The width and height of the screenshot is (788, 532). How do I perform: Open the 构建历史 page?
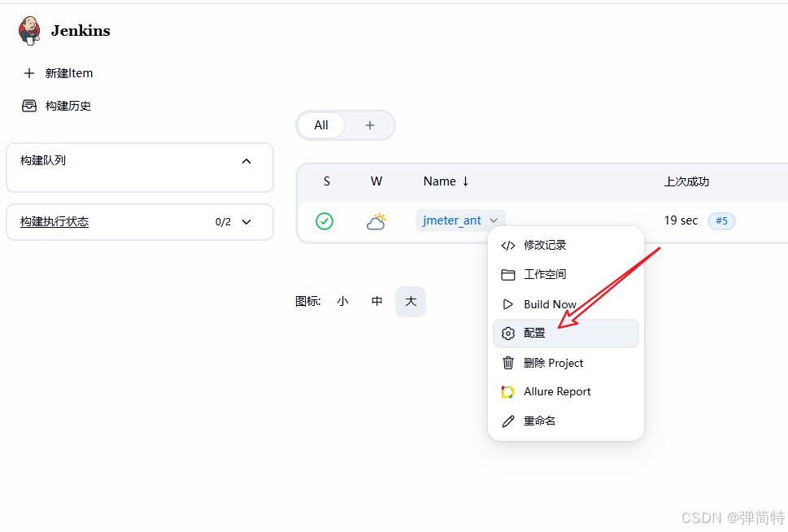coord(67,106)
